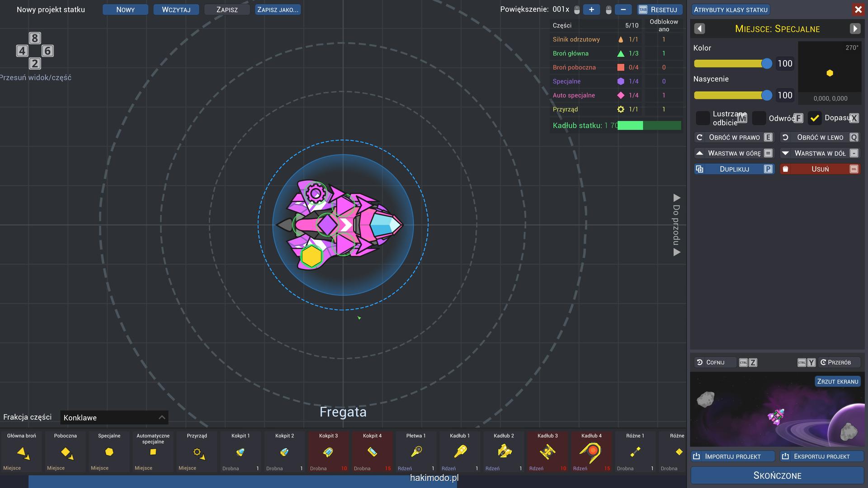Click the Duplikuj button
The height and width of the screenshot is (488, 868).
[734, 169]
